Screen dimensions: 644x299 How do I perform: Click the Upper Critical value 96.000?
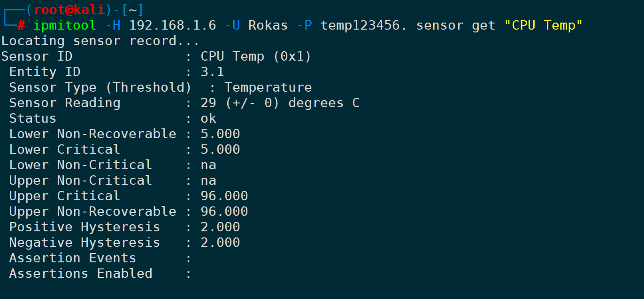[224, 196]
